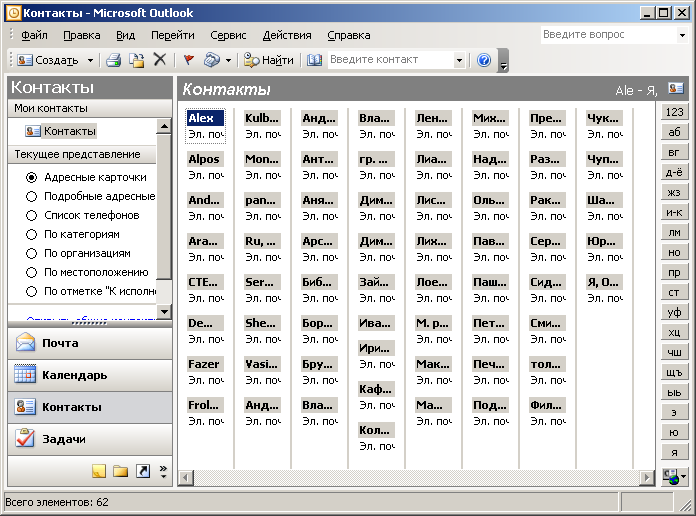The image size is (696, 516).
Task: Select the Alex contact card
Action: 205,127
